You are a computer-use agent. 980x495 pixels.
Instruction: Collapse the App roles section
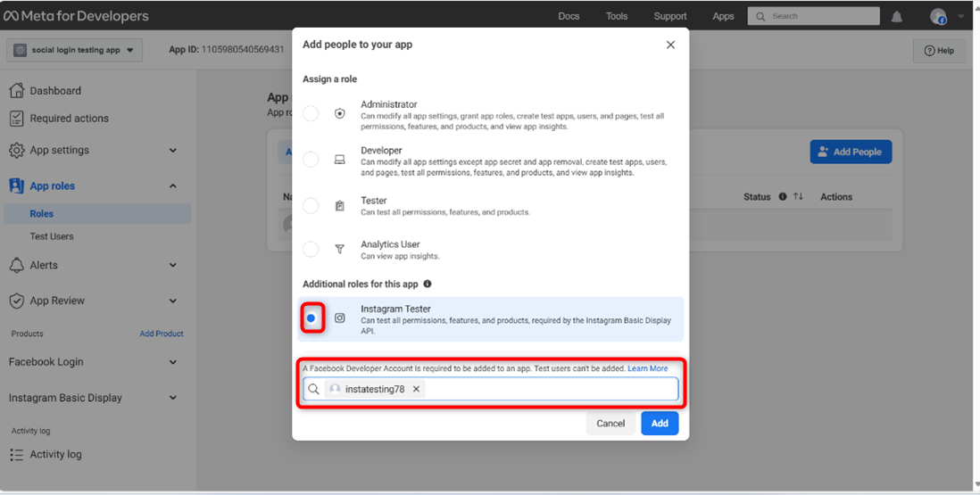[173, 186]
